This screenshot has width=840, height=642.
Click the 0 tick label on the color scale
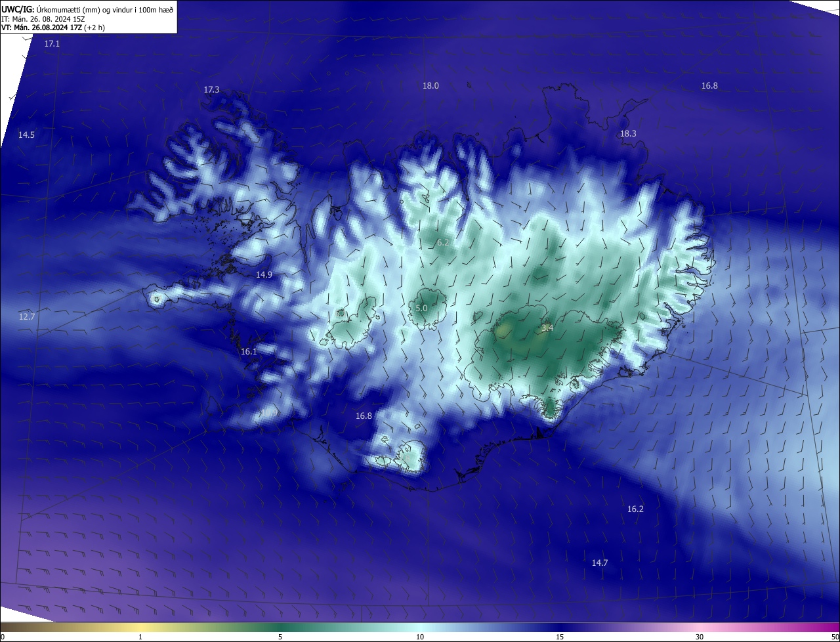coord(3,637)
